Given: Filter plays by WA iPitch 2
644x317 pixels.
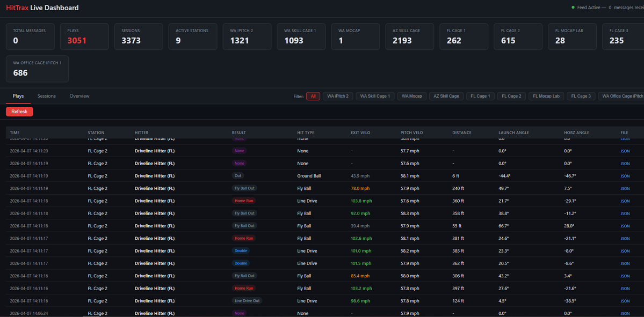Looking at the screenshot, I should tap(338, 96).
